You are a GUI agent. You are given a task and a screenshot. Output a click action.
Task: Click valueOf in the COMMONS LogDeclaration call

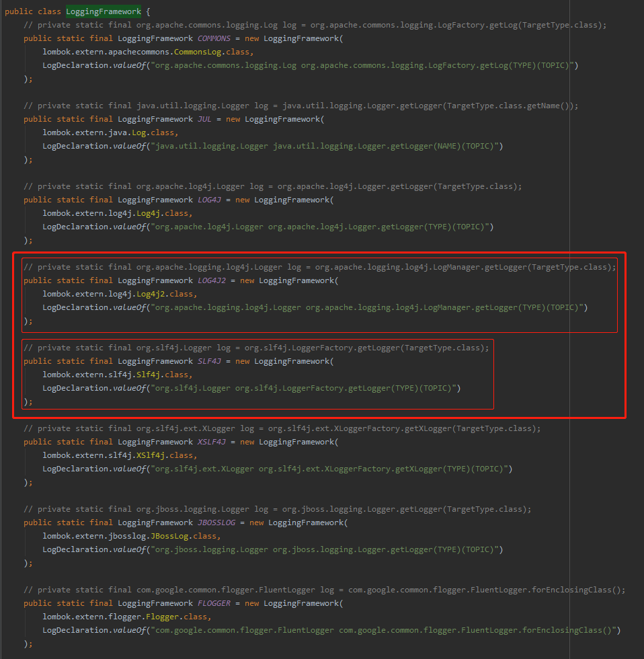click(x=129, y=65)
